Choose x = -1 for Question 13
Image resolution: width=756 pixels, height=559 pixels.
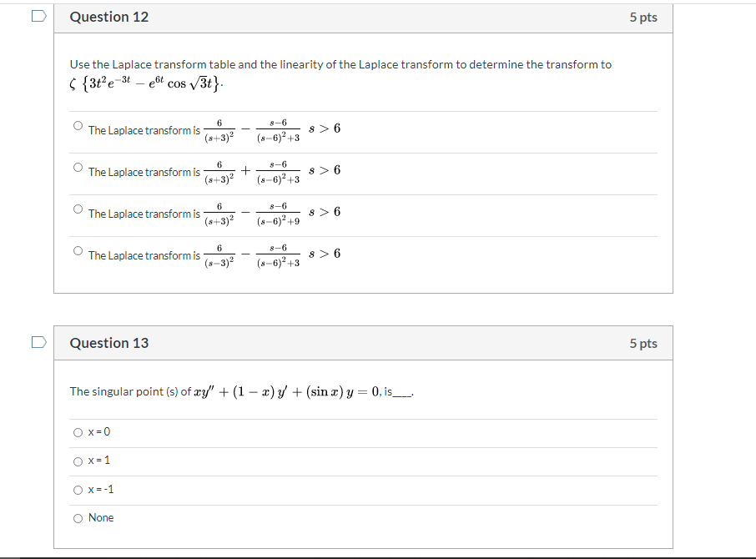78,490
